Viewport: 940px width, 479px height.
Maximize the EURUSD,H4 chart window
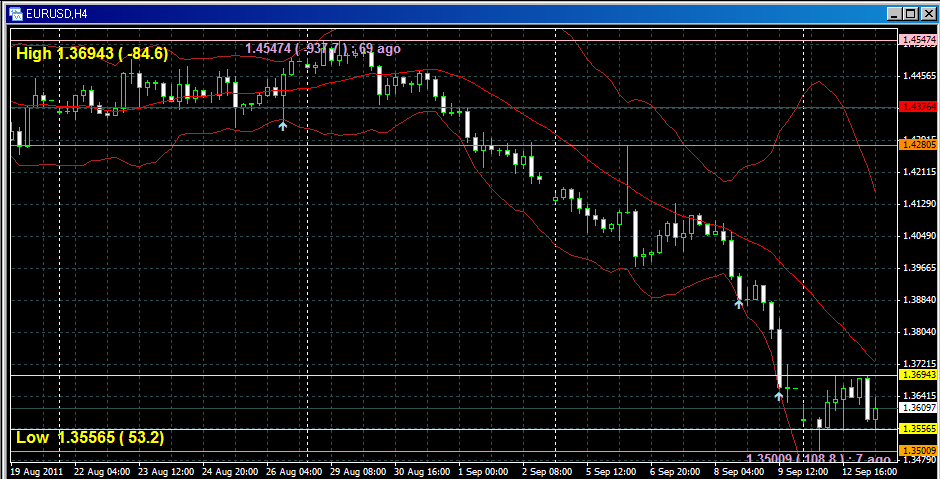tap(909, 14)
